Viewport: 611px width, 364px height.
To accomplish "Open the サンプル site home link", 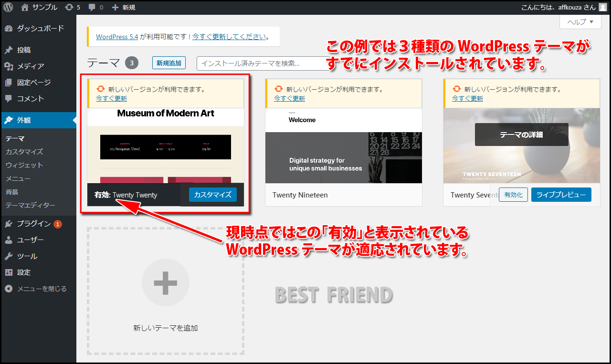I will tap(39, 7).
